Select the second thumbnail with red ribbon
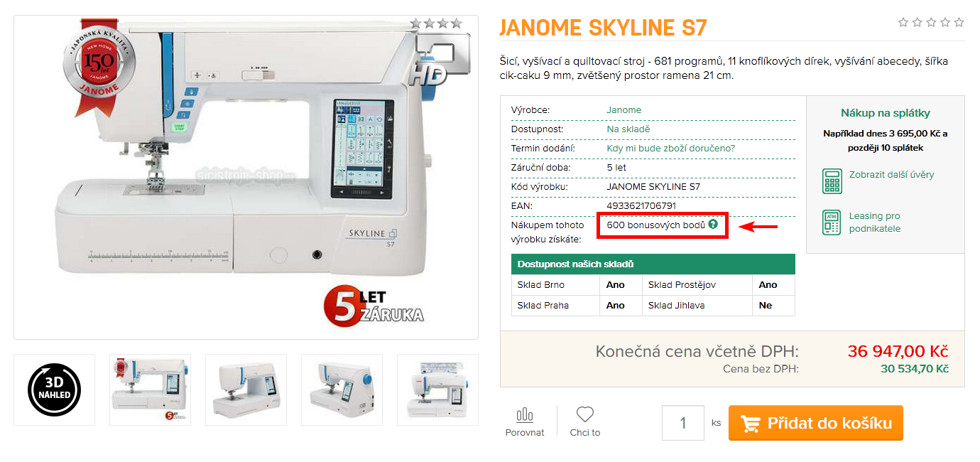Screen dimensions: 980x462 150,390
